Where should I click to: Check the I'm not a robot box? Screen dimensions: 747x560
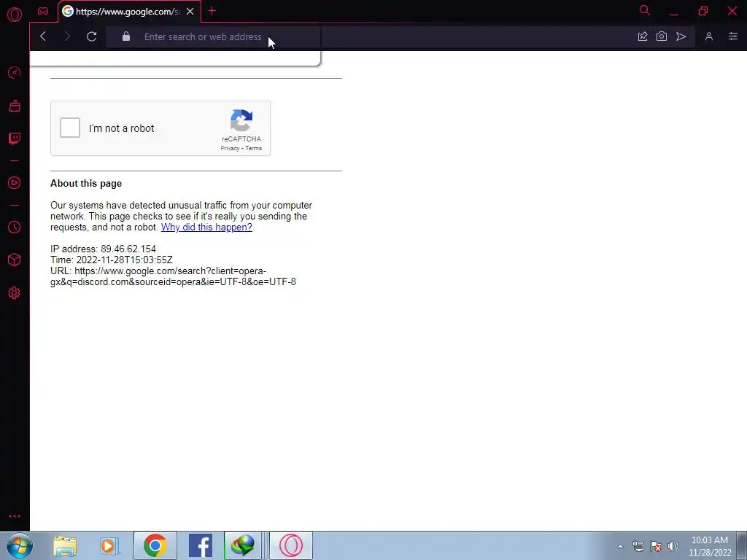coord(70,128)
